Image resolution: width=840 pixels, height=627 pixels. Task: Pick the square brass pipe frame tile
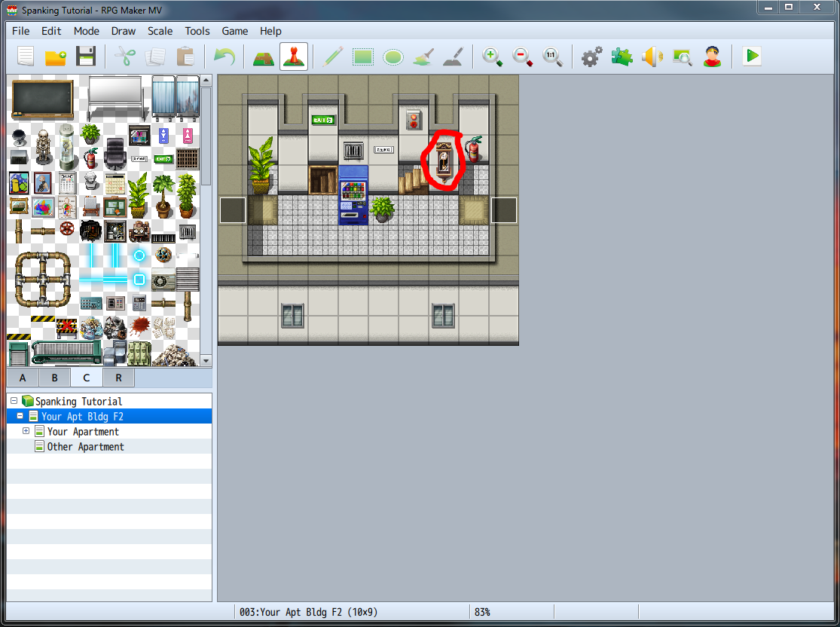pyautogui.click(x=43, y=279)
